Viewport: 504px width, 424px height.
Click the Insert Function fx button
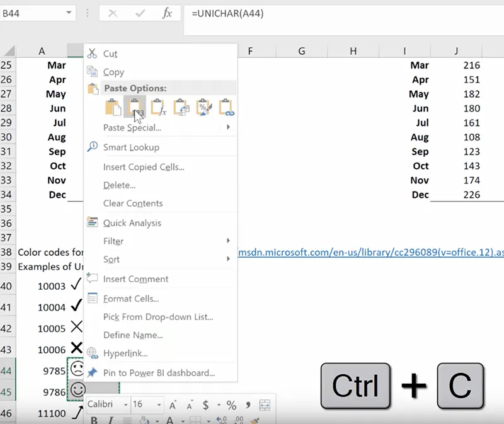167,13
